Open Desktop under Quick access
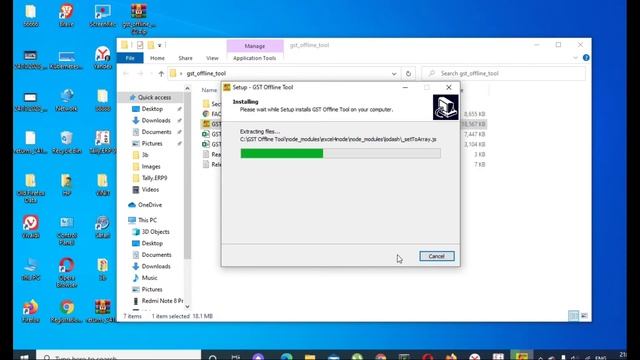The height and width of the screenshot is (360, 640). (152, 109)
